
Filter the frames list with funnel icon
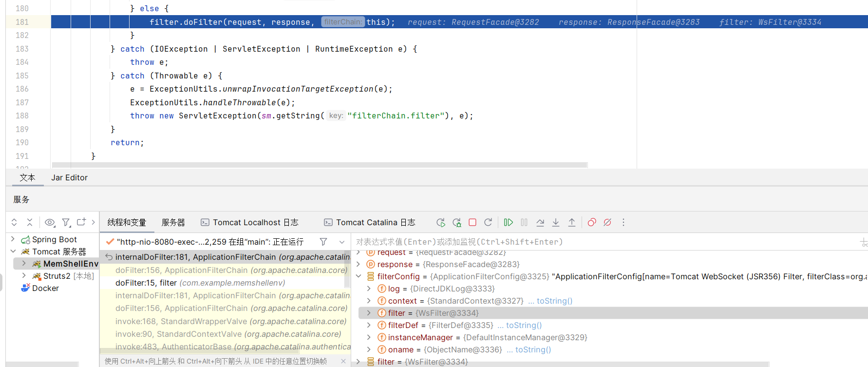(x=323, y=242)
